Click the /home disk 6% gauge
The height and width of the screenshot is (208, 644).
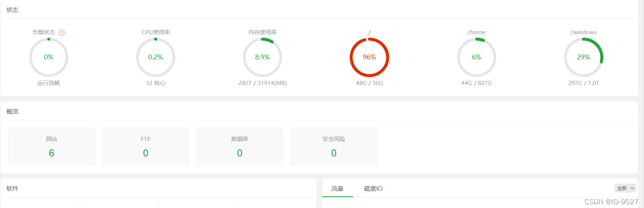pos(477,57)
